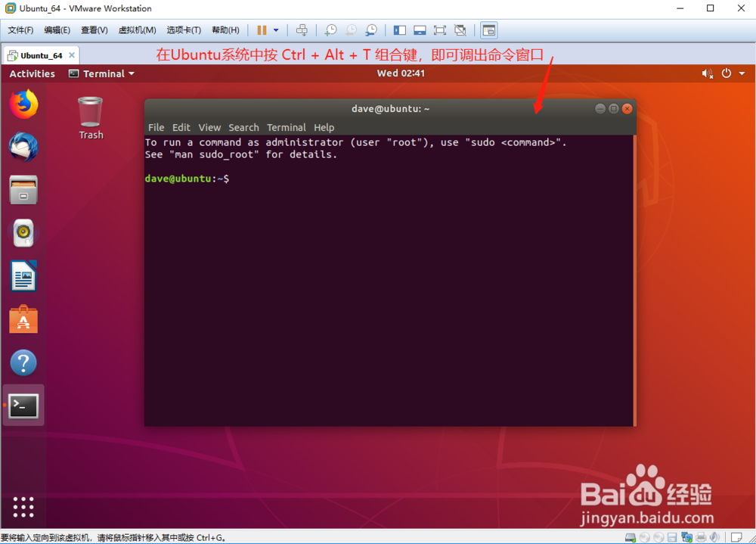
Task: Expand the system menu arrow in top bar
Action: pyautogui.click(x=742, y=73)
